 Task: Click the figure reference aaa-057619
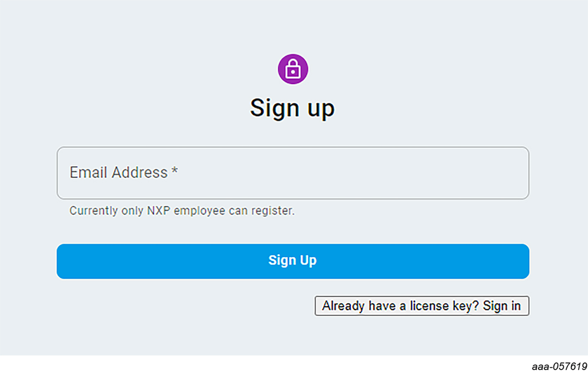click(559, 367)
